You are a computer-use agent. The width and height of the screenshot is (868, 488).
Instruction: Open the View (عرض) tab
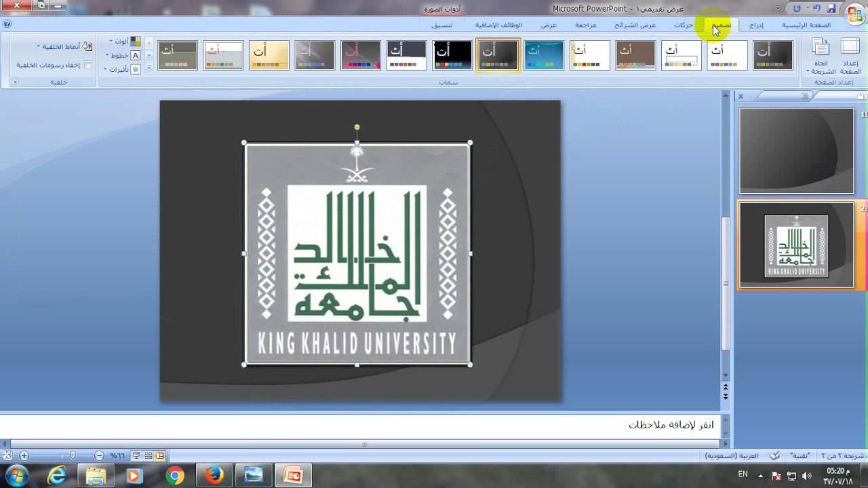[549, 25]
